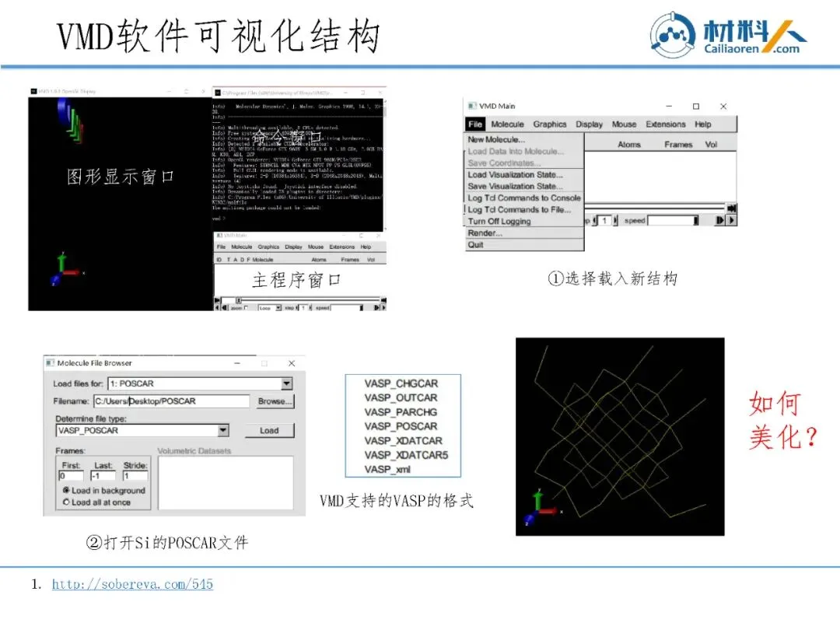Screen dimensions: 840x630
Task: Click Load button in file browser
Action: (269, 431)
